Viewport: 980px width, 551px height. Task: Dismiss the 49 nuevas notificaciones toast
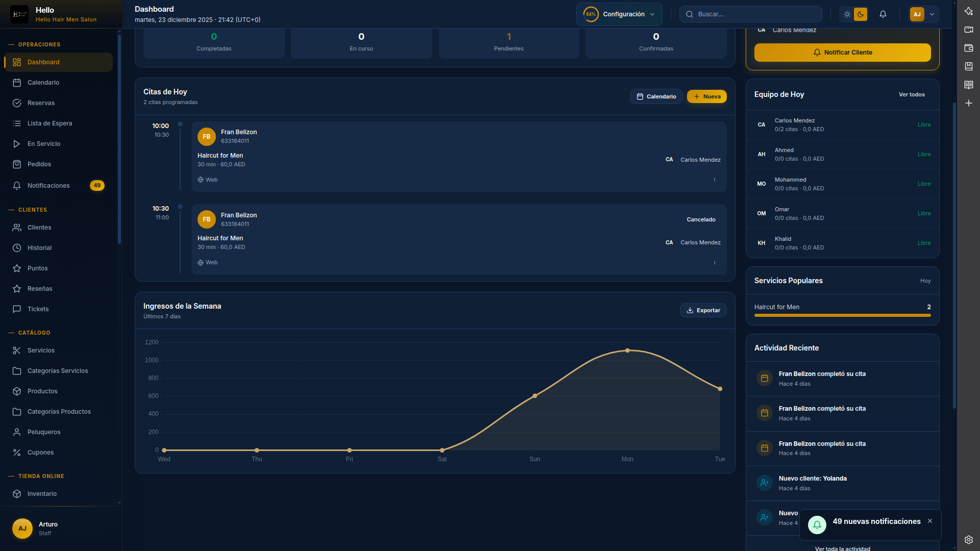(930, 521)
